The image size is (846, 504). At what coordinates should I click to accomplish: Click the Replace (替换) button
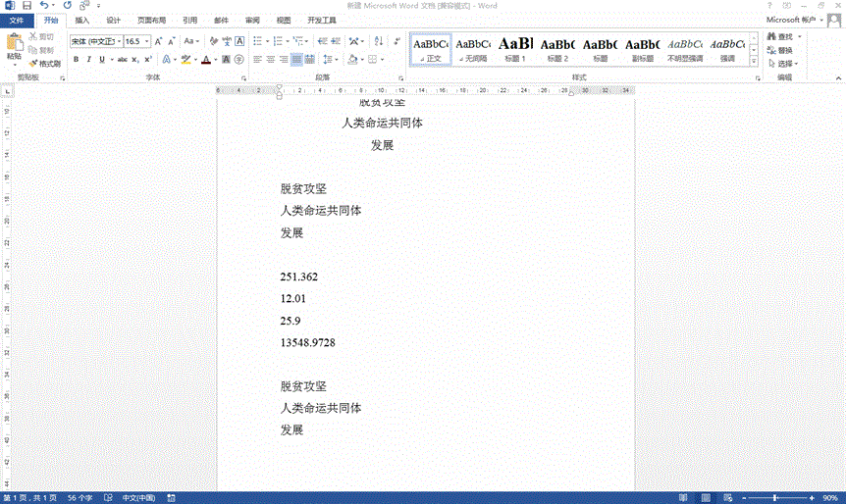[x=782, y=50]
